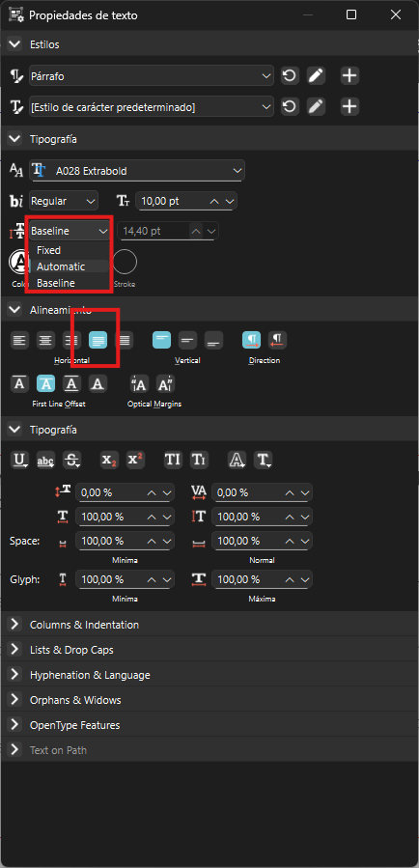This screenshot has height=868, width=419.
Task: Switch to right-to-left text direction
Action: 277,340
